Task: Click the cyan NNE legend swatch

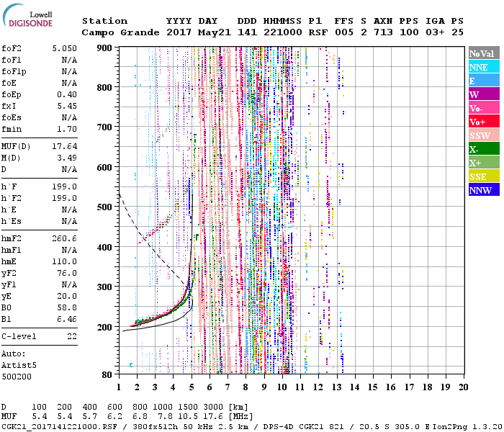Action: [483, 67]
